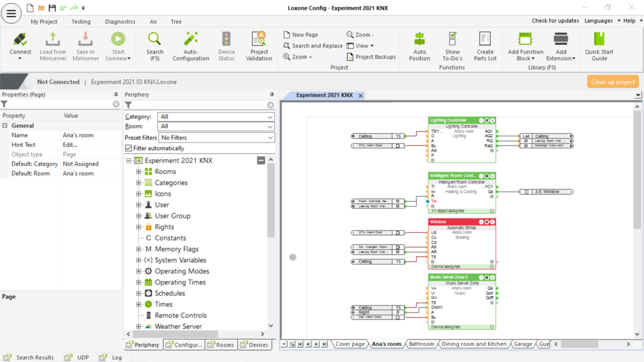Expand the Operating Modes tree node
Viewport: 644px width, 362px height.
[139, 271]
